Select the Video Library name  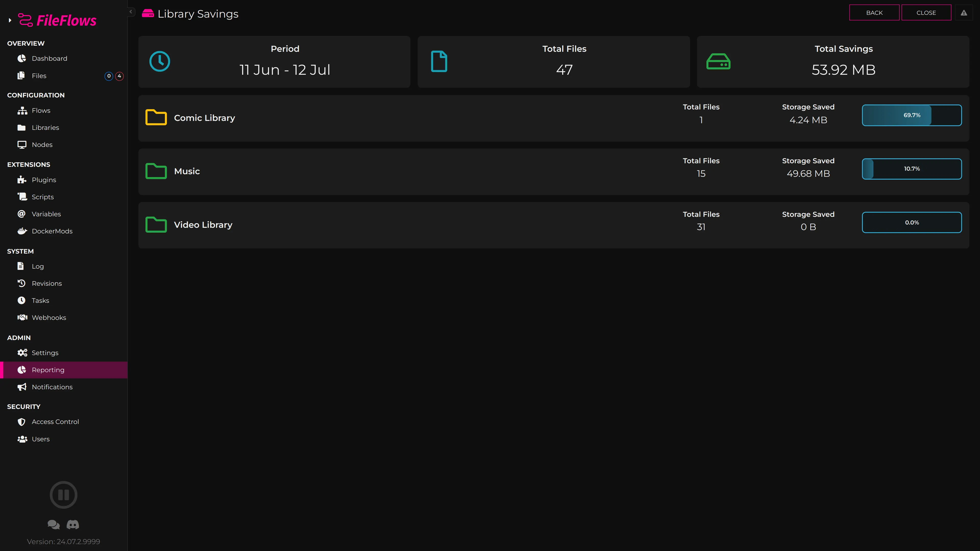coord(203,225)
